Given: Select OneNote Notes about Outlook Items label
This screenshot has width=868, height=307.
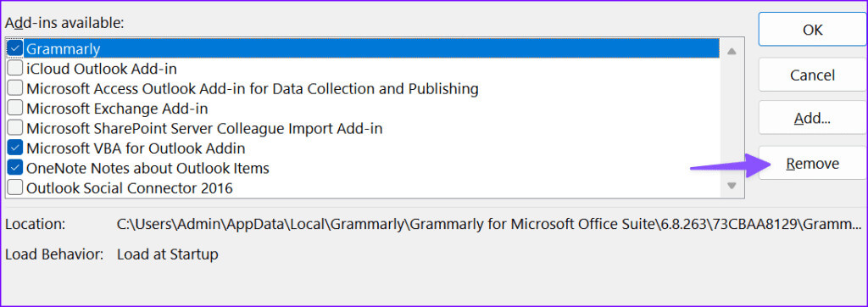Looking at the screenshot, I should [147, 168].
